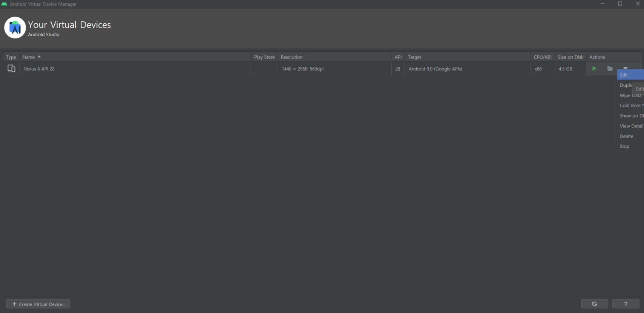Select the Nexus 6 API 28 row name
This screenshot has height=313, width=644.
(39, 69)
